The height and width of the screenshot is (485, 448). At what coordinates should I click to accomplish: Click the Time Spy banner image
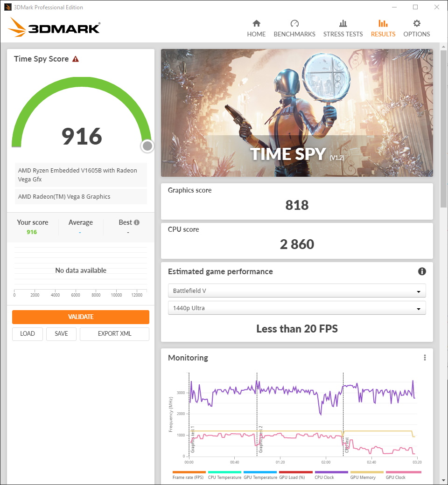coord(297,112)
